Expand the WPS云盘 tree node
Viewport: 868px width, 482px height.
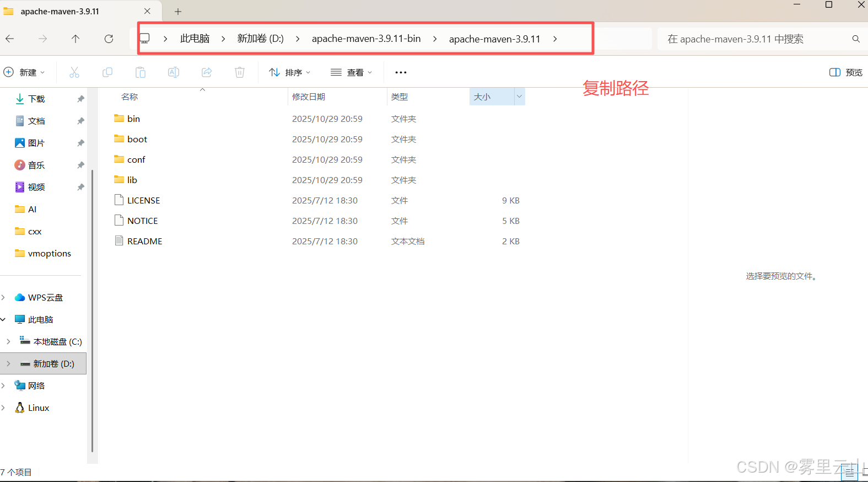[3, 297]
